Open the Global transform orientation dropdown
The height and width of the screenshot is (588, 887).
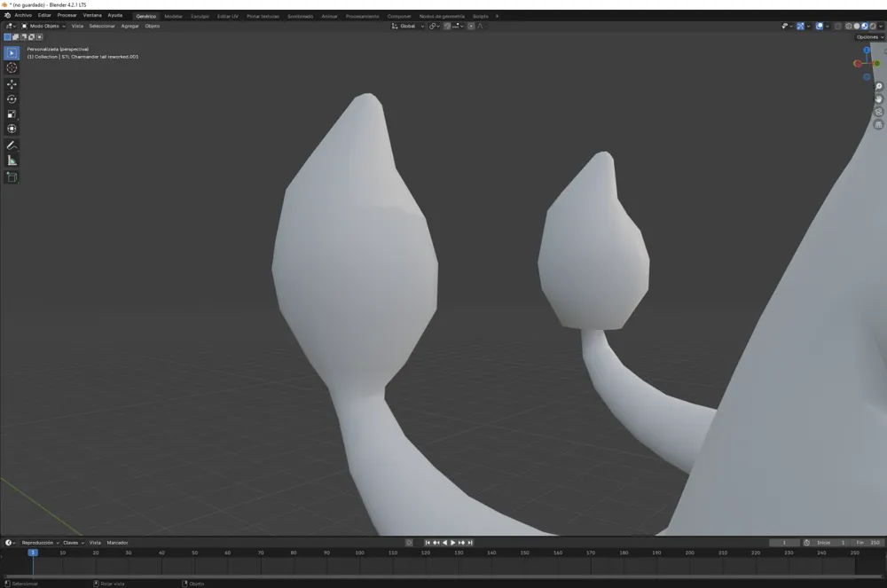pyautogui.click(x=408, y=26)
